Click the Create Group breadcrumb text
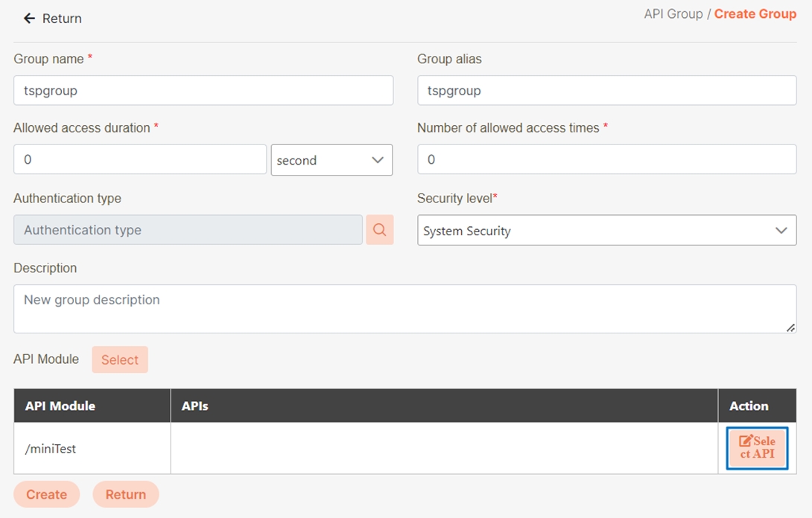This screenshot has height=518, width=812. click(x=755, y=14)
